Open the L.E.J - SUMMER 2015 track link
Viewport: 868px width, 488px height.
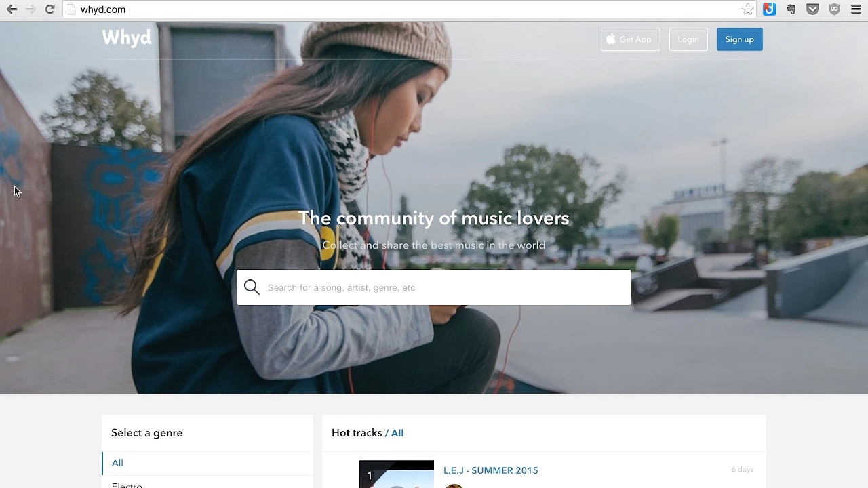(491, 470)
